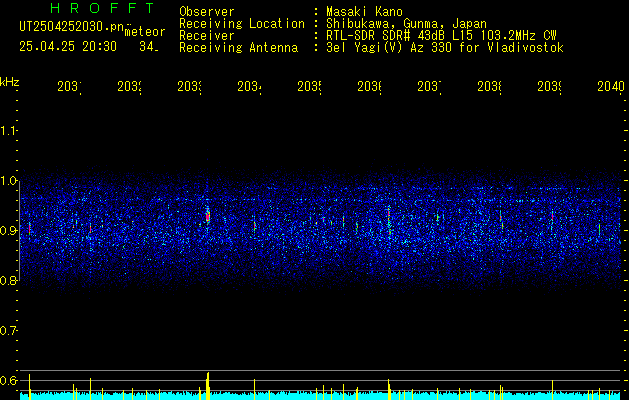
Task: Click the 2036 time axis label
Action: pyautogui.click(x=369, y=87)
